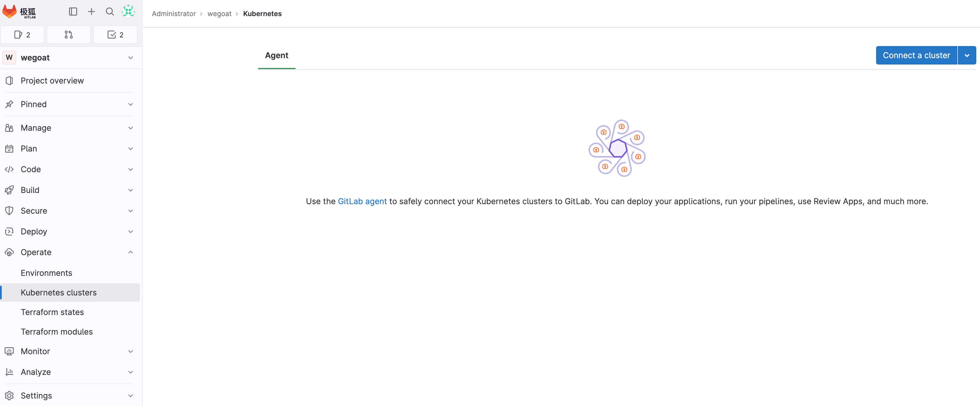This screenshot has height=406, width=980.
Task: Open assigned issues counter icon
Action: [22, 35]
